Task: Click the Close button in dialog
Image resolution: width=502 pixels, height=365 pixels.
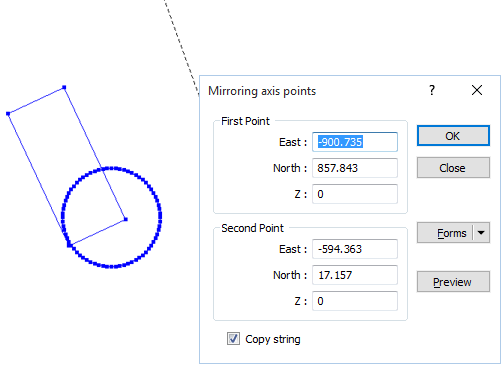Action: (453, 168)
